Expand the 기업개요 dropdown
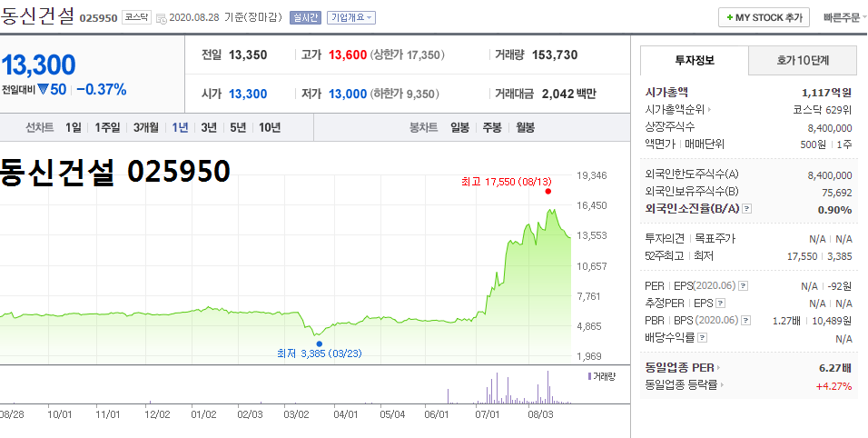This screenshot has width=868, height=438. (x=351, y=17)
